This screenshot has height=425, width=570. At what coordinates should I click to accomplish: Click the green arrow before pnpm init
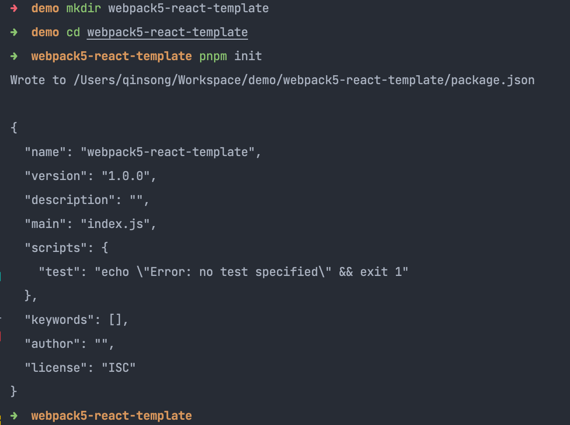[x=14, y=56]
